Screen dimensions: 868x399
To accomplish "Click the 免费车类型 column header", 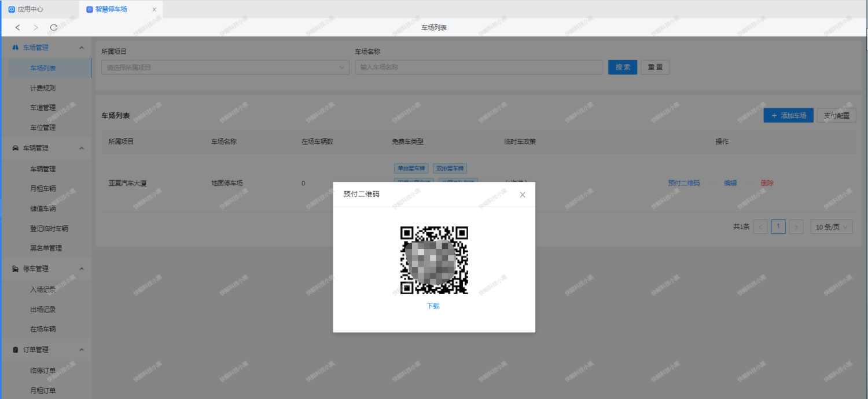I will [x=407, y=141].
